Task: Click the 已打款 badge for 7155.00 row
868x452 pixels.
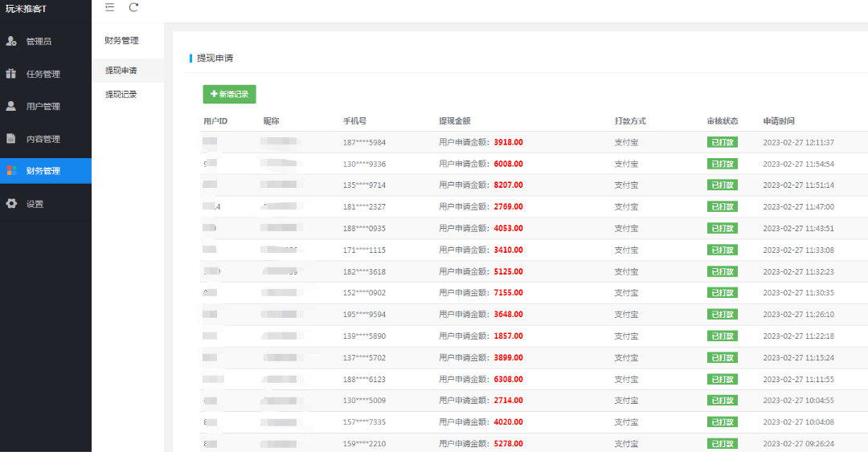Action: tap(722, 293)
